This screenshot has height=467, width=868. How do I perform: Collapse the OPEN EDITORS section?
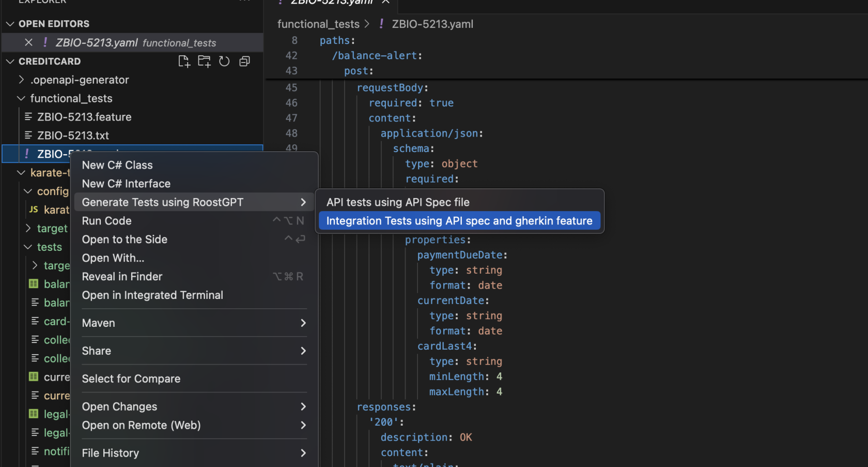pos(9,23)
